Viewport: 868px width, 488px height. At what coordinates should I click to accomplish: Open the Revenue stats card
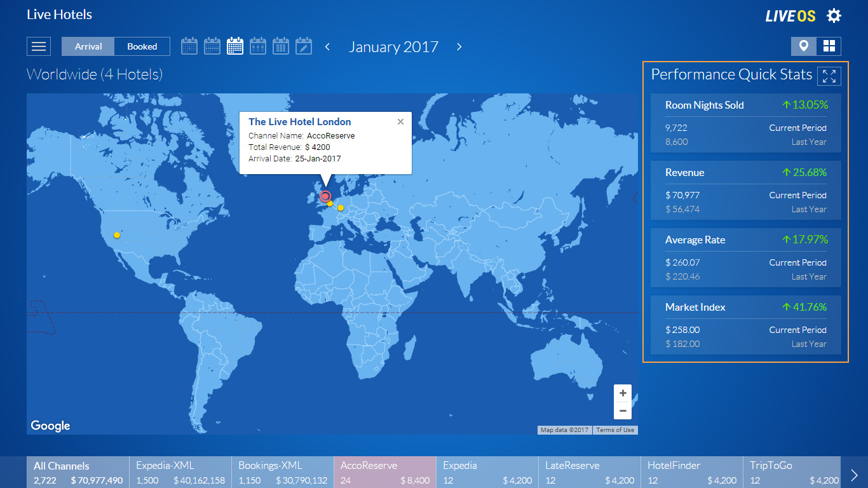coord(745,191)
